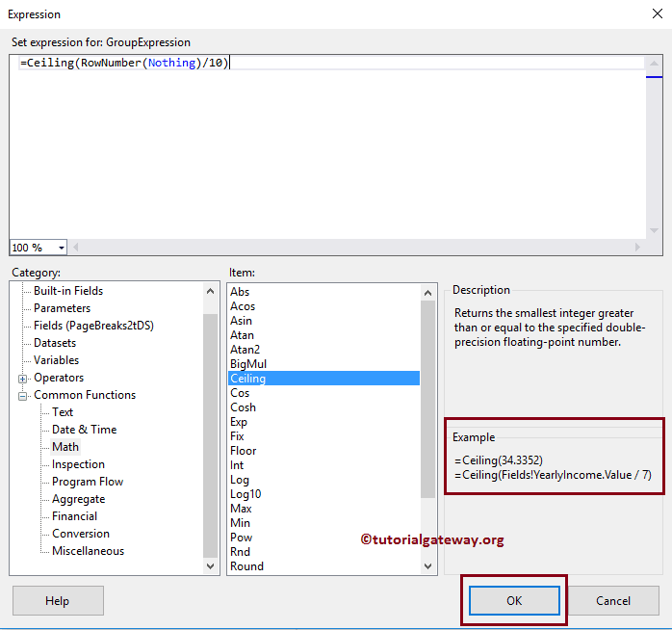Image resolution: width=672 pixels, height=630 pixels.
Task: Select the highlighted Ceiling item
Action: click(x=324, y=379)
